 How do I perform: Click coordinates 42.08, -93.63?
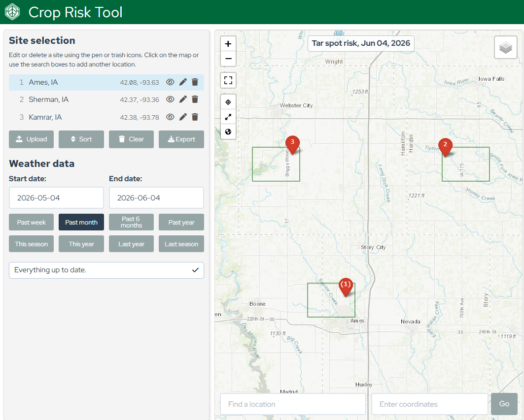pyautogui.click(x=140, y=82)
